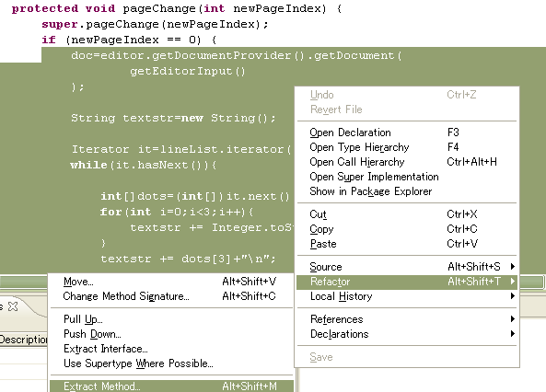The height and width of the screenshot is (392, 546).
Task: Click the disabled Save entry
Action: (x=407, y=357)
